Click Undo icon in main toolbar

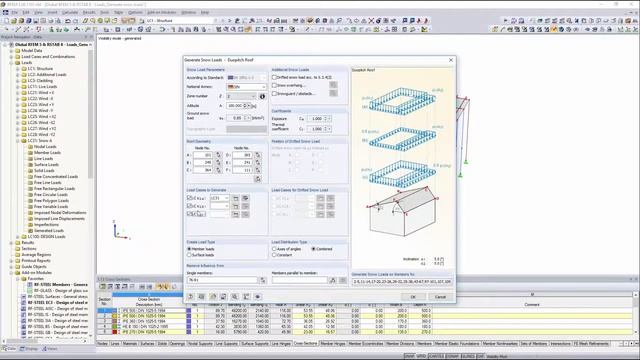(x=68, y=20)
